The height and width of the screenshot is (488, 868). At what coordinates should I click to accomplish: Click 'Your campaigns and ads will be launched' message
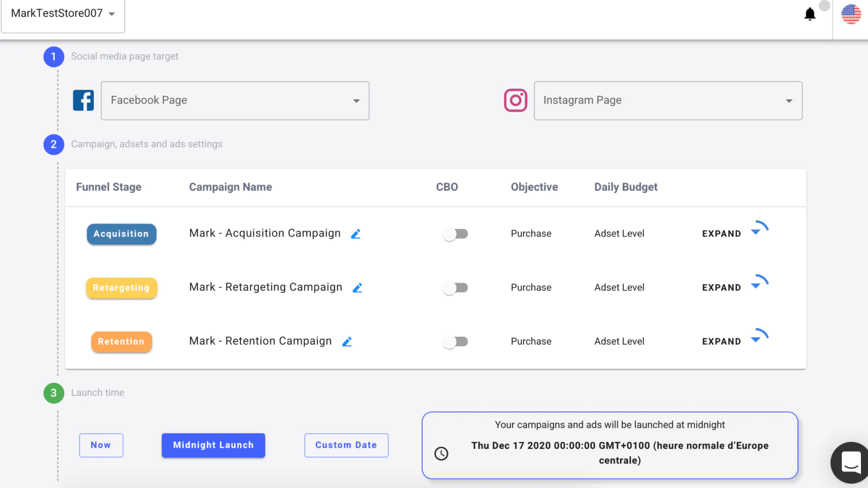[610, 425]
